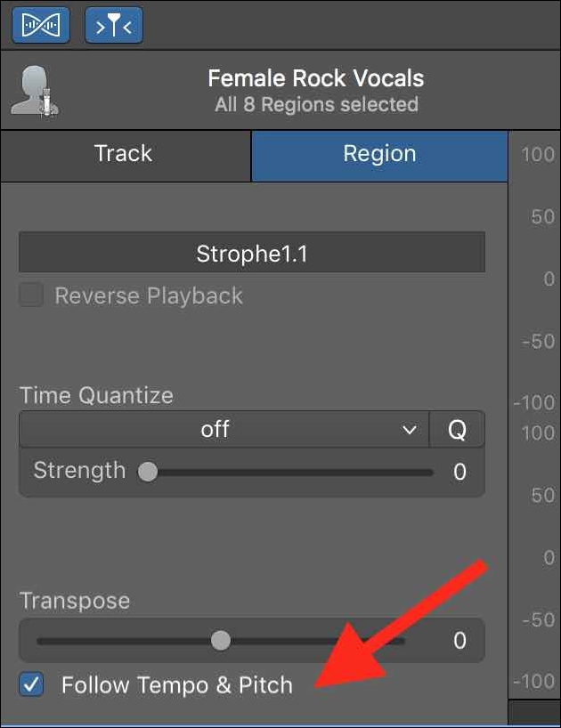
Task: Enable Reverse Playback
Action: (30, 295)
